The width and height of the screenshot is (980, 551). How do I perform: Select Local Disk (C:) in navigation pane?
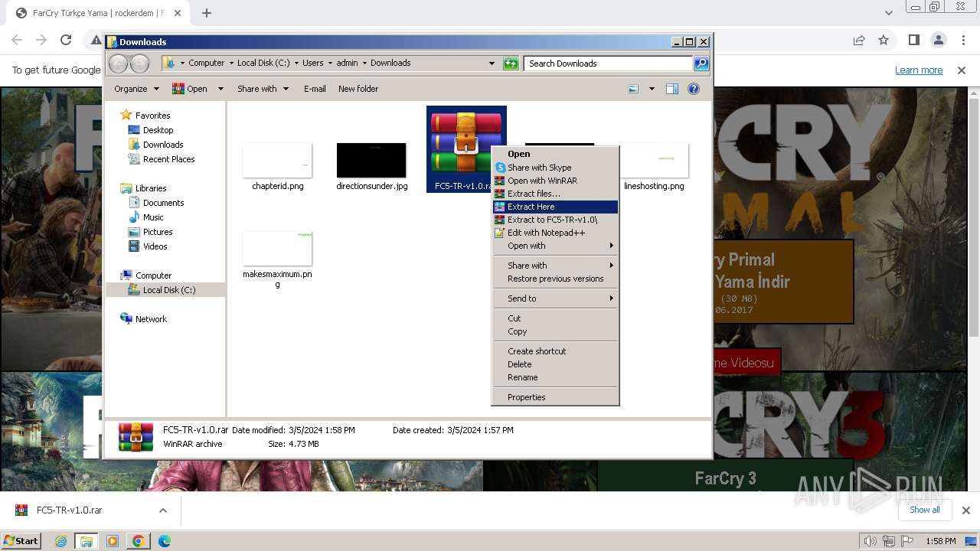pyautogui.click(x=168, y=290)
